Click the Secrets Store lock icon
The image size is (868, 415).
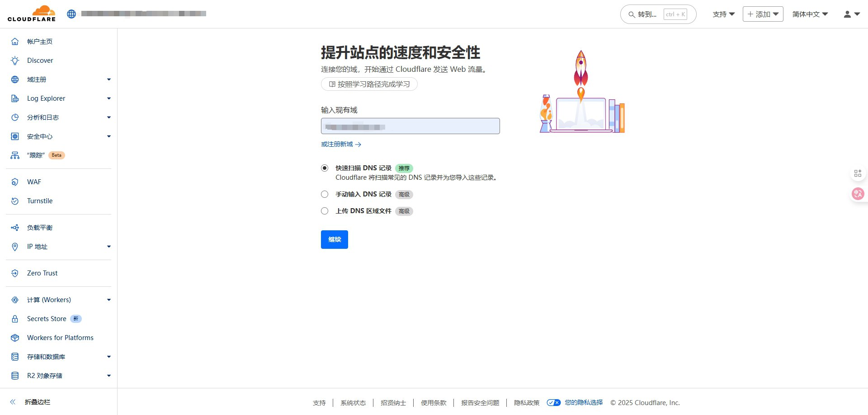tap(15, 319)
